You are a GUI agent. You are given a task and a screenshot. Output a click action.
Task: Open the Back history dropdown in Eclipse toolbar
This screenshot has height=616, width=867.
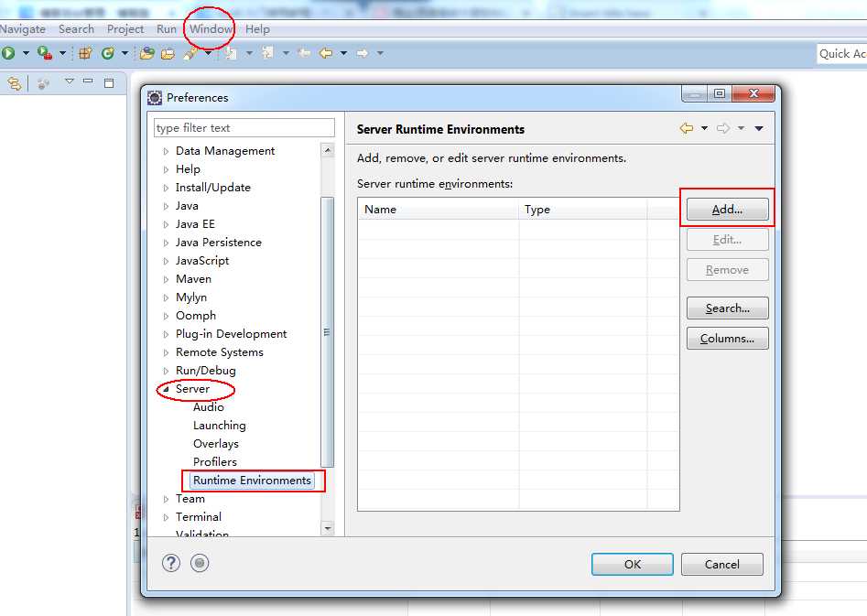coord(343,53)
